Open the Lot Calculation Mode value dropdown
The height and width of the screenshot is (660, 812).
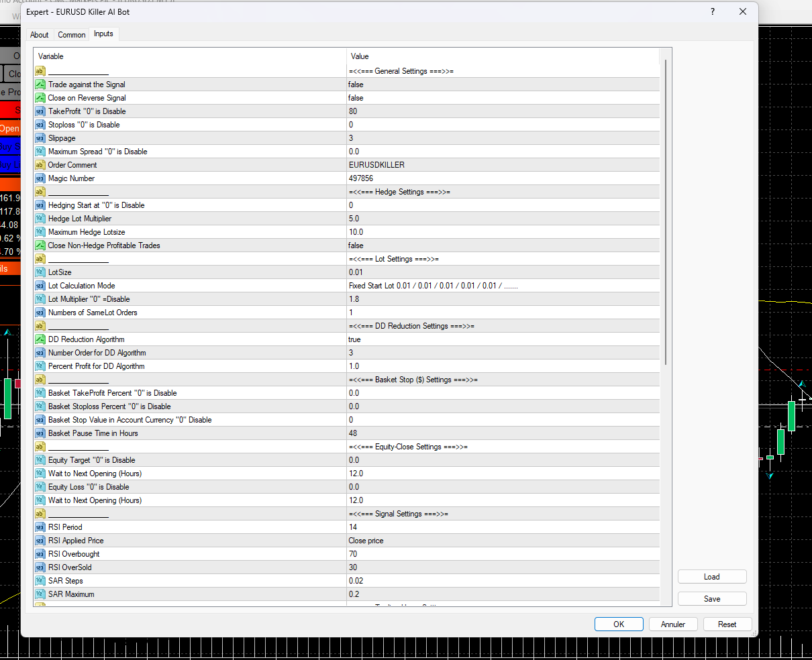tap(503, 286)
